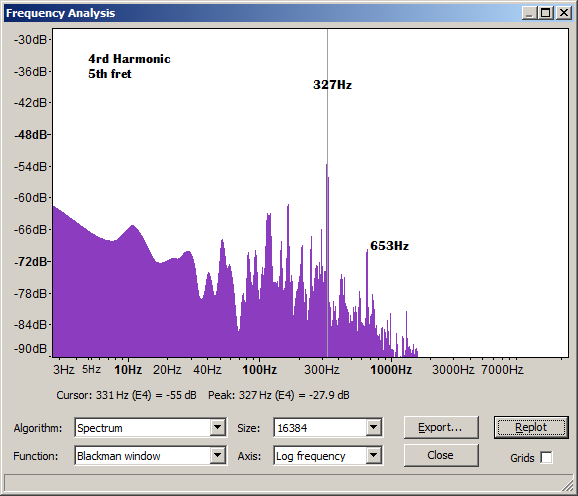The width and height of the screenshot is (578, 496).
Task: Click the Close button
Action: [441, 455]
